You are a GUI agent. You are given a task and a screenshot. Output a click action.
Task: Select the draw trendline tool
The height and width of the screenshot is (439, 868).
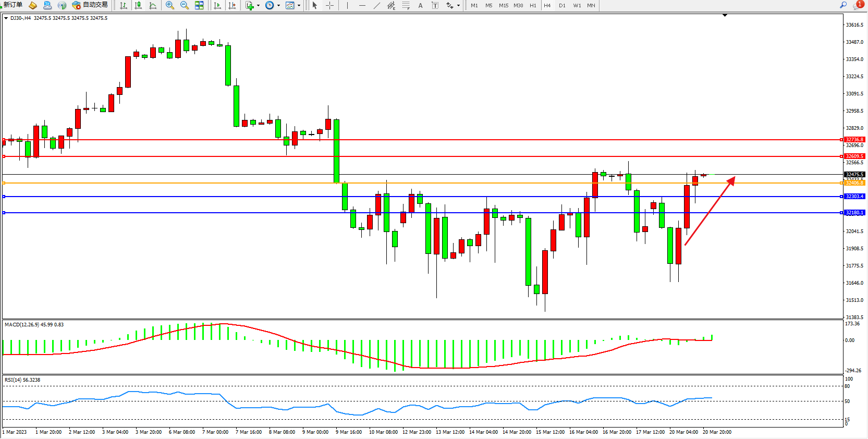(x=377, y=5)
